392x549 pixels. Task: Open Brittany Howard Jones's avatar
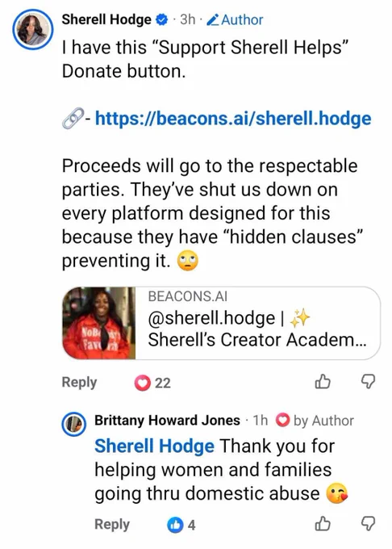pyautogui.click(x=73, y=424)
